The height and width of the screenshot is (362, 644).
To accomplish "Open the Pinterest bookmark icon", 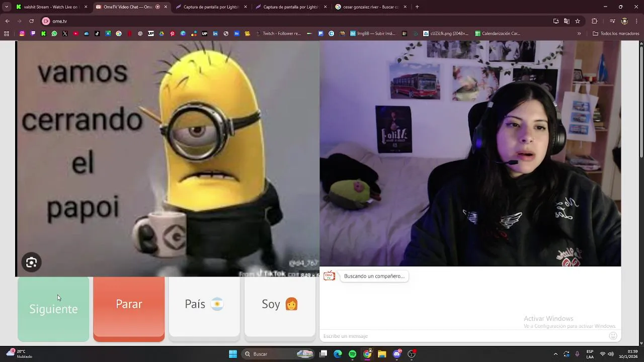I will tap(172, 34).
